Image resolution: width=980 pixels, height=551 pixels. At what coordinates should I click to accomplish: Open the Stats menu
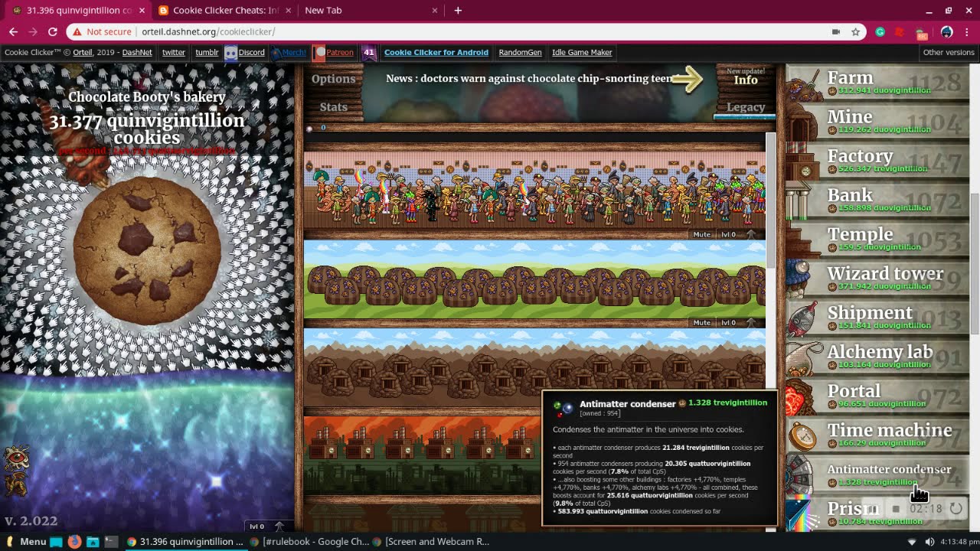coord(333,107)
